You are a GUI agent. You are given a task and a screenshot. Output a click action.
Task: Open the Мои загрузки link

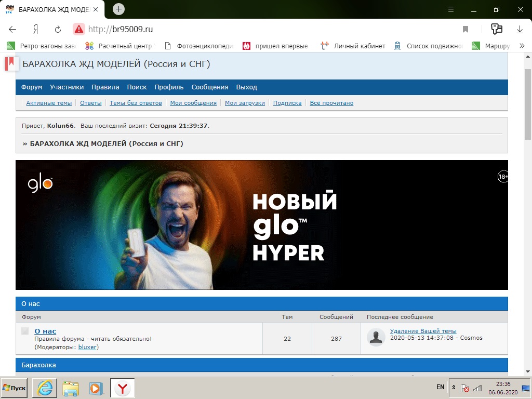(x=245, y=103)
